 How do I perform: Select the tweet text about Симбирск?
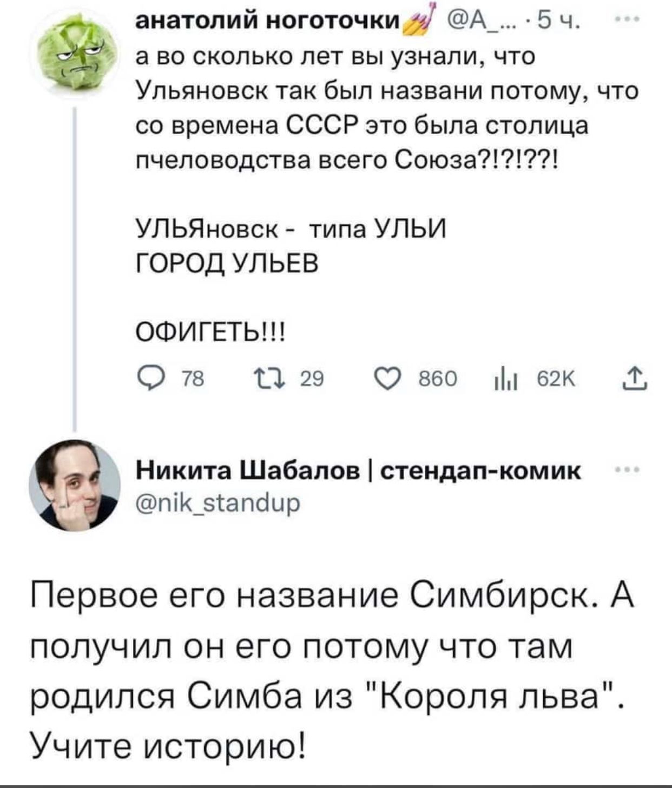(x=325, y=671)
